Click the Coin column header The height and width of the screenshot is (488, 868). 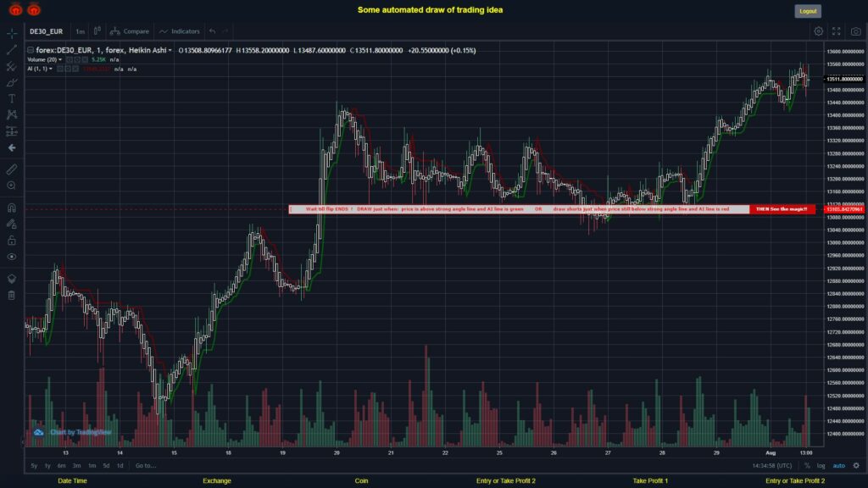(361, 481)
